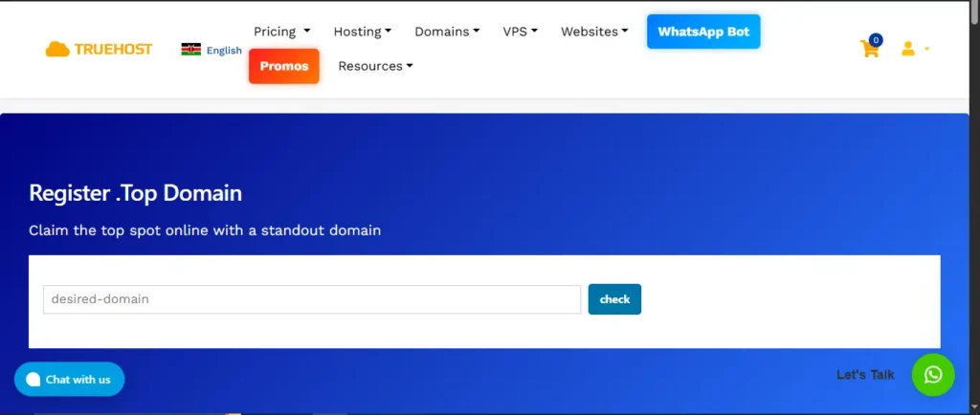Open the shopping cart icon
The width and height of the screenshot is (980, 415).
pos(869,48)
